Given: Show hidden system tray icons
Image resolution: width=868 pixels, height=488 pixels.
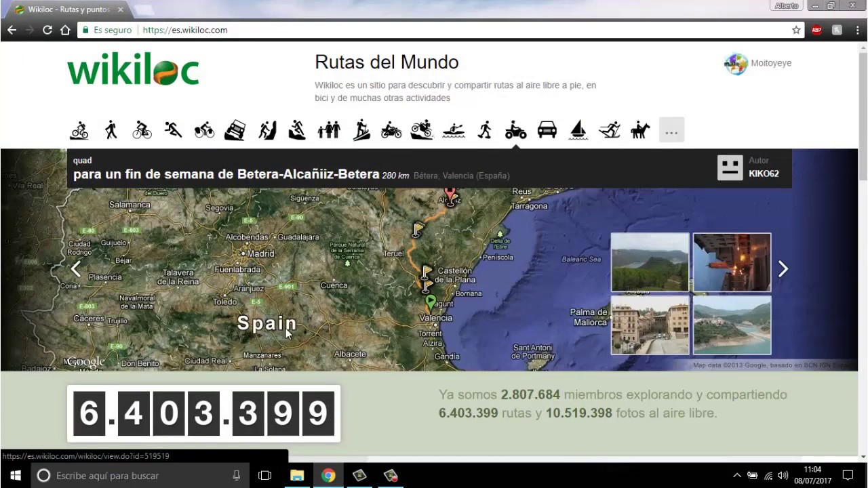Looking at the screenshot, I should pos(737,475).
